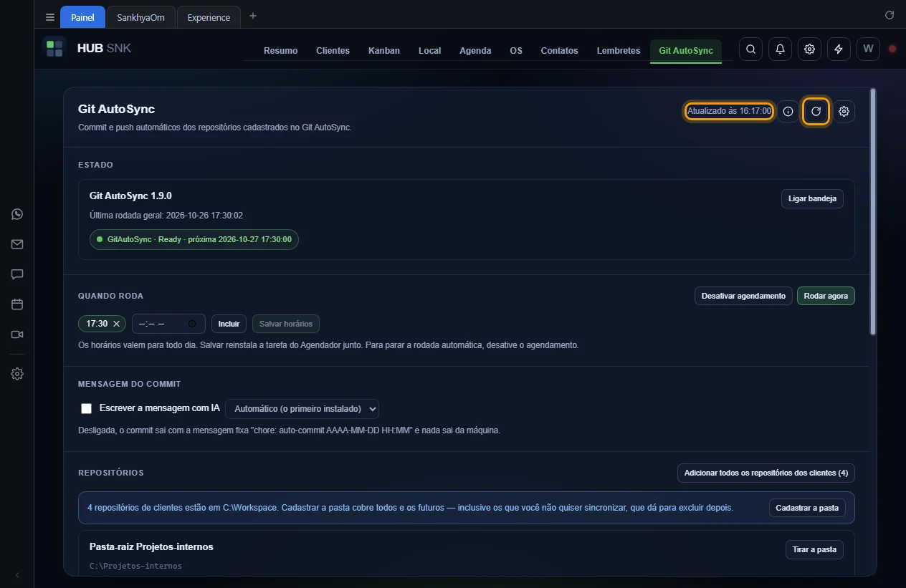Click the Tirar a pasta button
The height and width of the screenshot is (588, 906).
814,550
